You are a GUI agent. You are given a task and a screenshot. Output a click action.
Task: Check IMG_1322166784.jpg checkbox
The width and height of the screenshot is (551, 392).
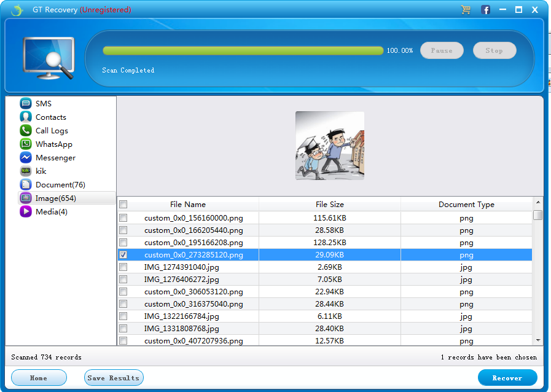(x=123, y=316)
